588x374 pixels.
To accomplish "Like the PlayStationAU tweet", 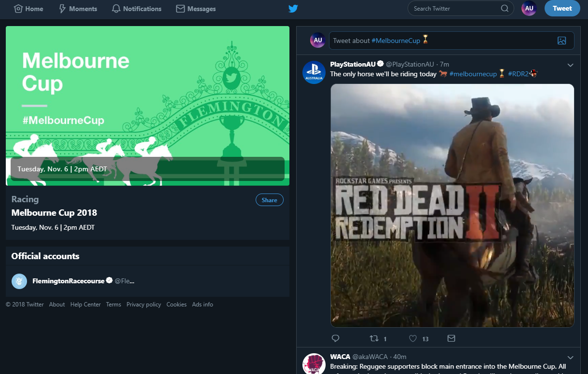I will 413,338.
